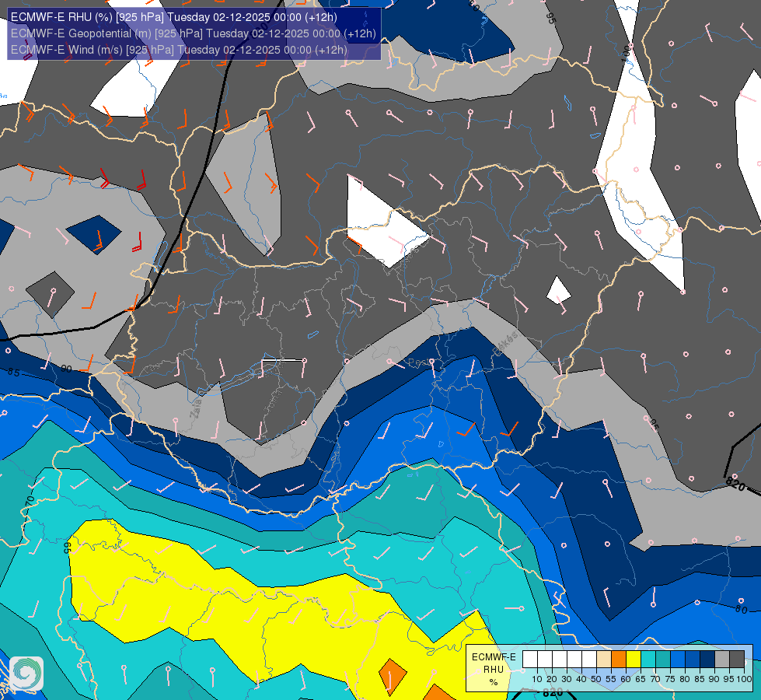Image resolution: width=761 pixels, height=700 pixels.
Task: Click the 85 humidity contour label
Action: [x=13, y=372]
